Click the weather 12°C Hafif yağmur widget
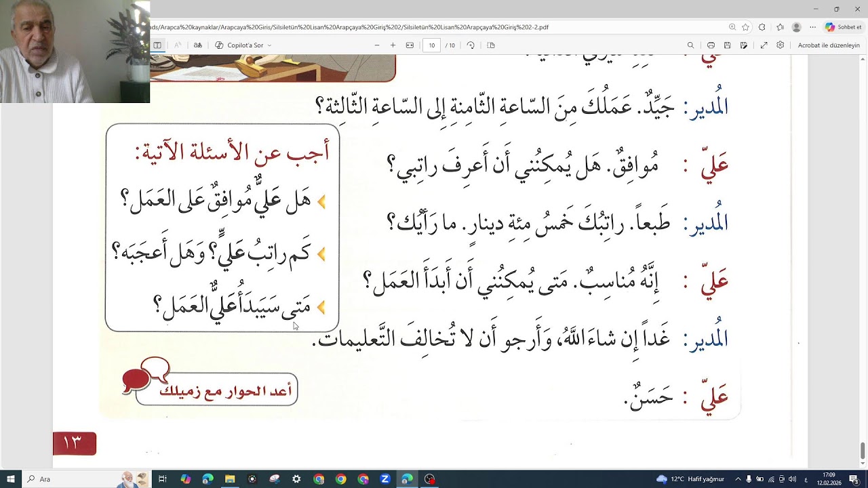868x488 pixels. (x=690, y=479)
